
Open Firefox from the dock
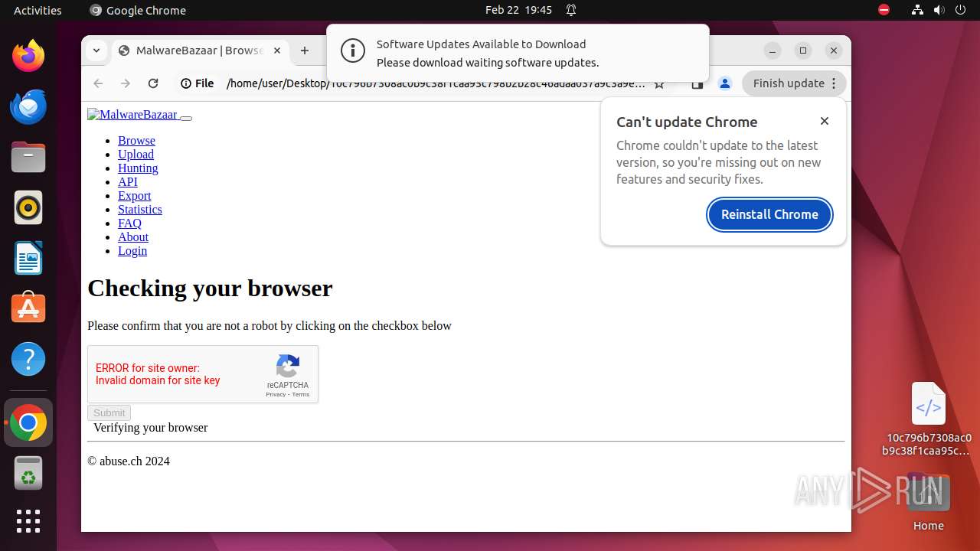coord(28,56)
